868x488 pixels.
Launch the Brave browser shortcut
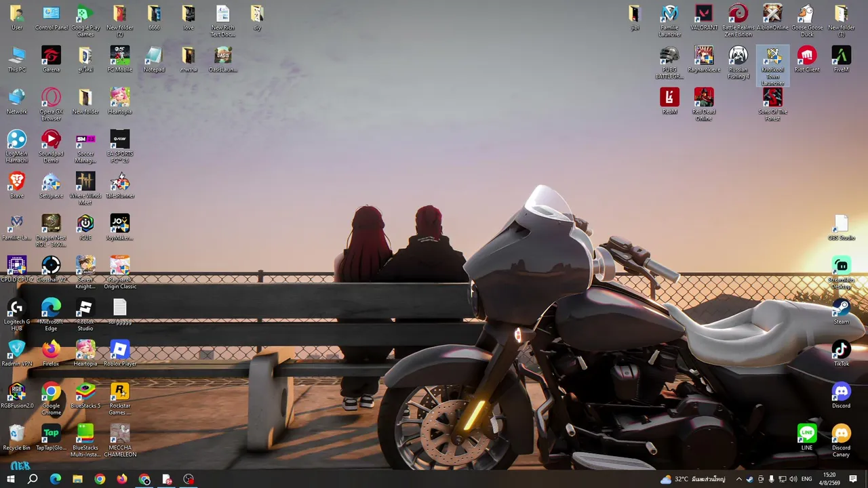[x=17, y=184]
